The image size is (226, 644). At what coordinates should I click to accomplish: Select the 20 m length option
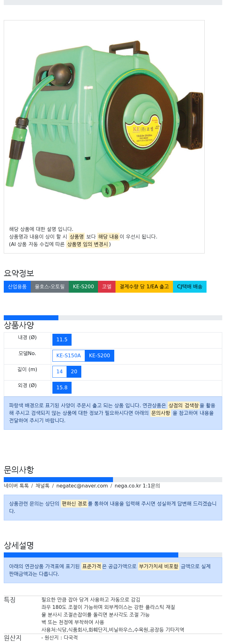[x=74, y=372]
